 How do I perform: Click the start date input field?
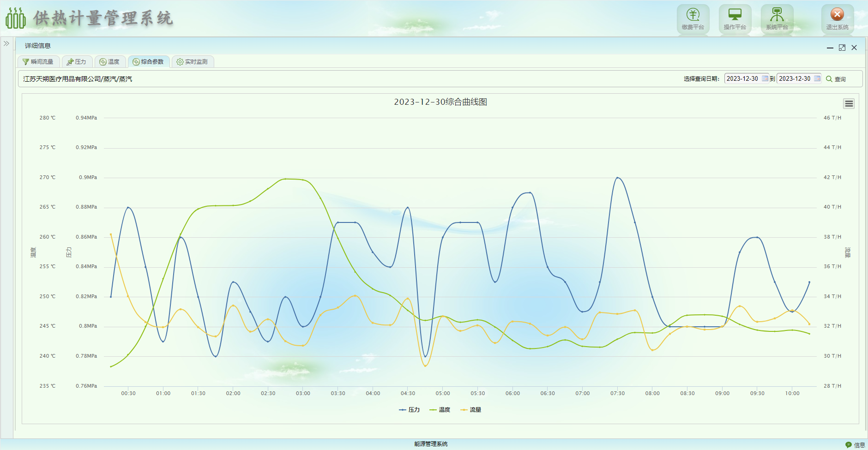click(x=742, y=78)
